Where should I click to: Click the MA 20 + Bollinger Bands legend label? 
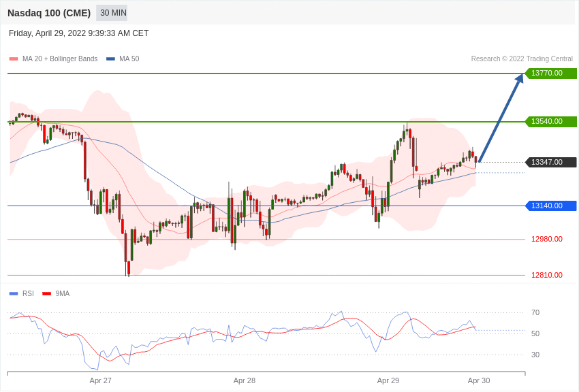point(60,59)
